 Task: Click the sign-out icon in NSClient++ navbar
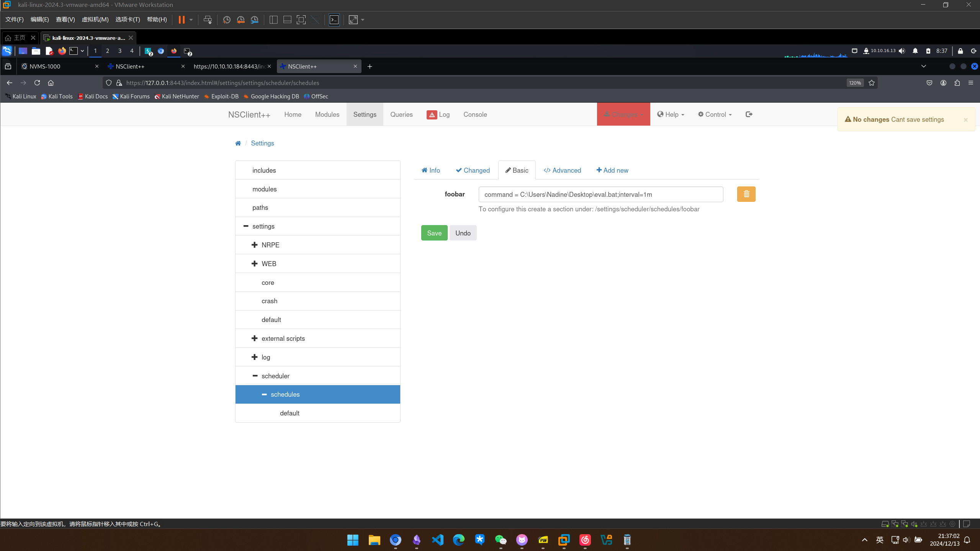click(x=749, y=114)
